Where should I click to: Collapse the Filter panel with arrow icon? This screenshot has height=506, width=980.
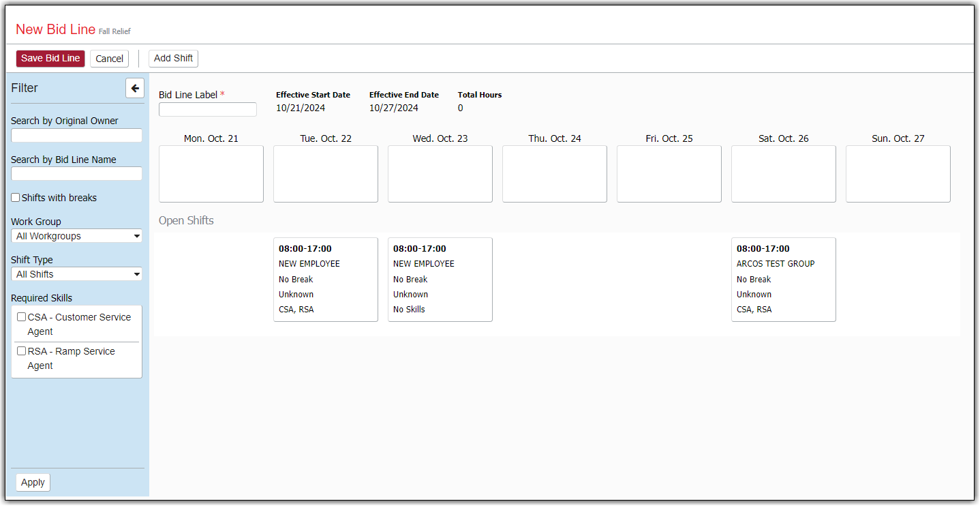click(x=135, y=88)
